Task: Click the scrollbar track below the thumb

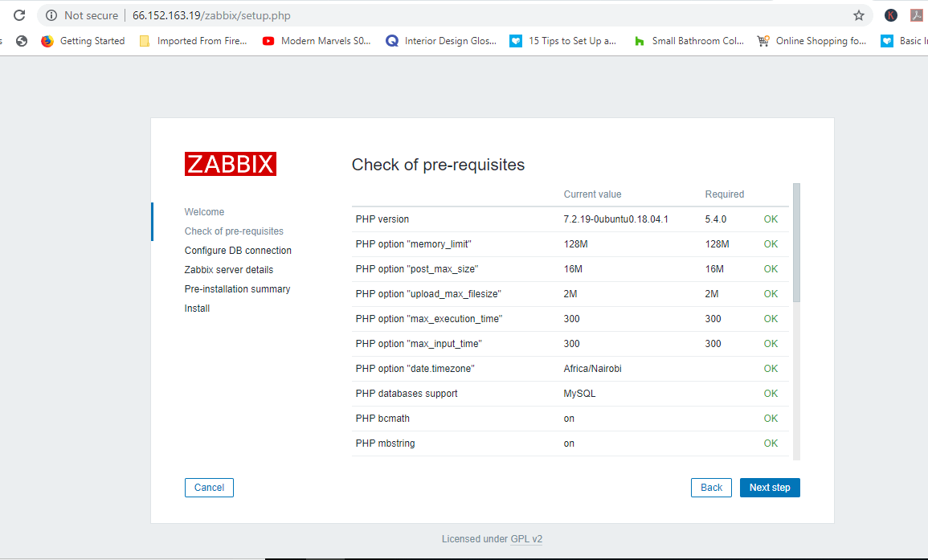Action: 796,381
